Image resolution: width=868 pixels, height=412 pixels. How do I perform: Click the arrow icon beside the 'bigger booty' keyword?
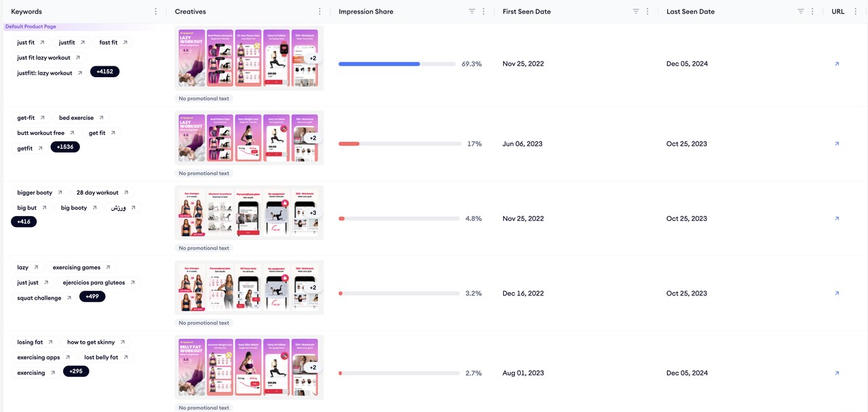point(60,192)
